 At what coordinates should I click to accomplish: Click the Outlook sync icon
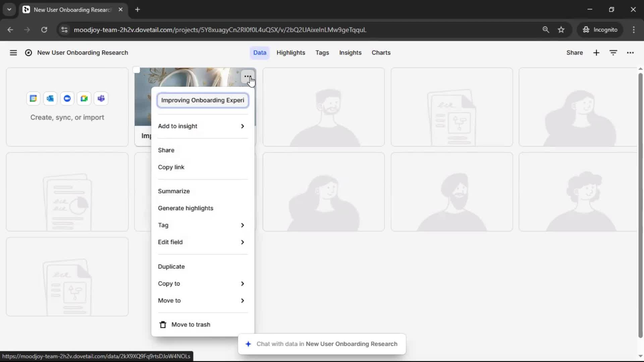click(x=50, y=99)
